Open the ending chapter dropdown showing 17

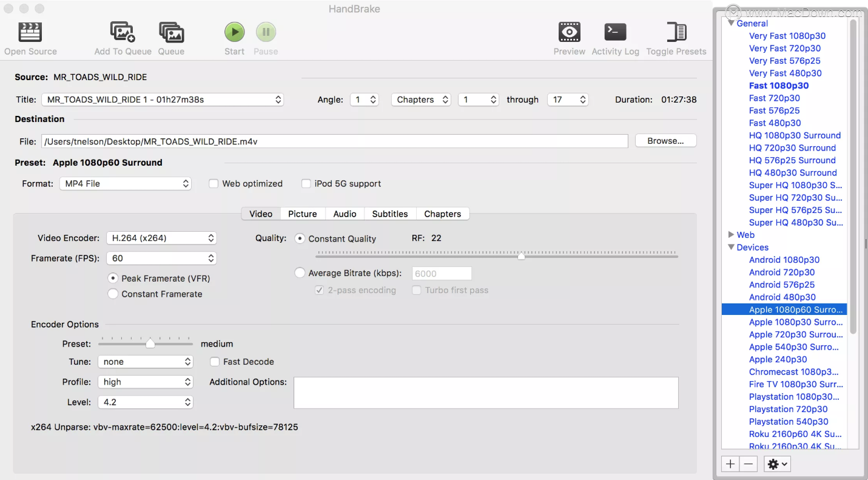click(568, 100)
